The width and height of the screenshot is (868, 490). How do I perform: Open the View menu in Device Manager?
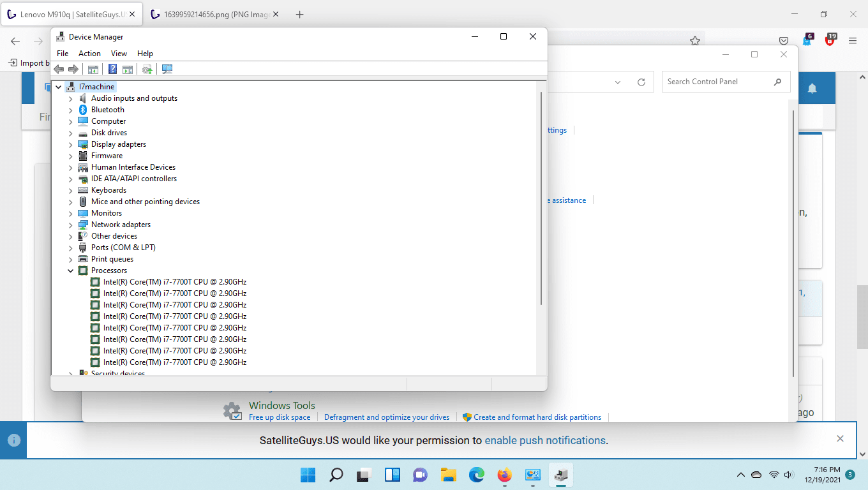119,54
